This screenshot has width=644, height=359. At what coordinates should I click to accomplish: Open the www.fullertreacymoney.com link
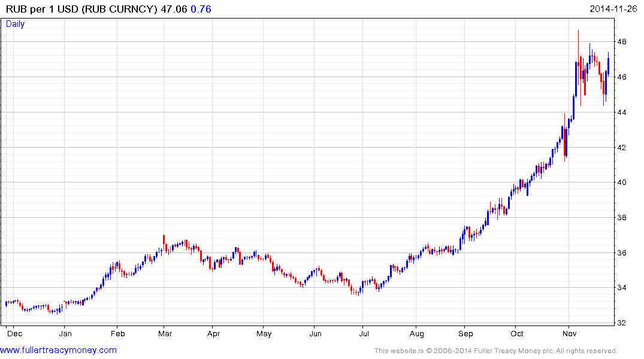point(58,350)
